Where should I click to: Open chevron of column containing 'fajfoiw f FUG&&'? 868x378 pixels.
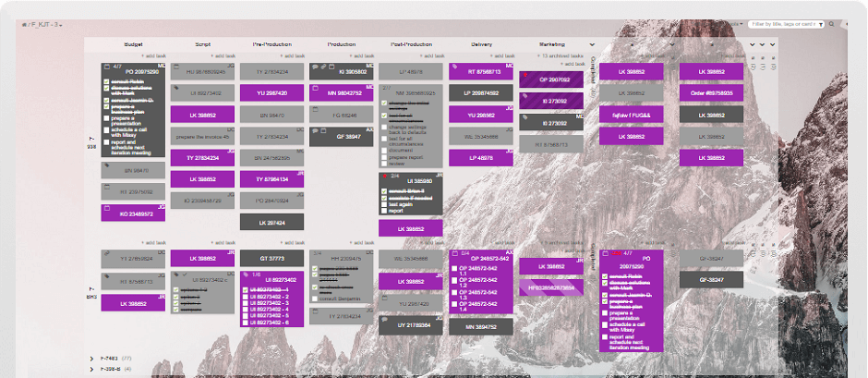click(672, 44)
